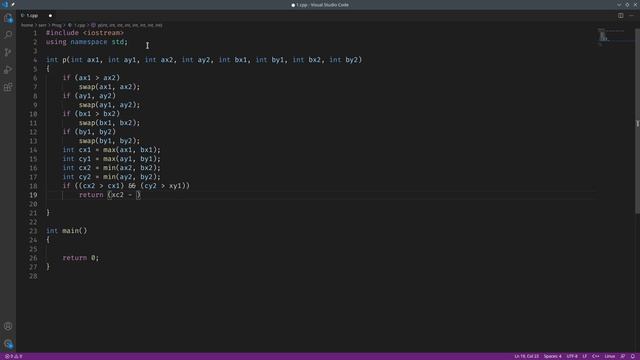Open the Explorer view in activity bar
This screenshot has height=360, width=640.
coord(8,18)
